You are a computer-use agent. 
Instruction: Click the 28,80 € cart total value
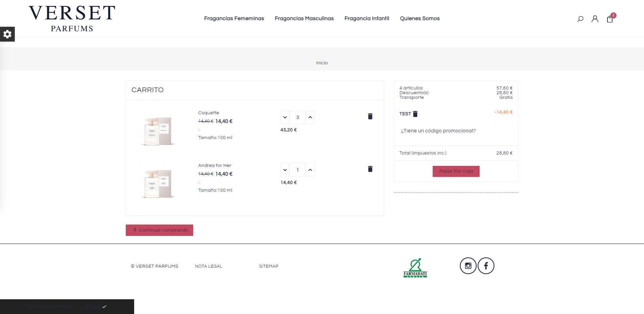pos(504,153)
